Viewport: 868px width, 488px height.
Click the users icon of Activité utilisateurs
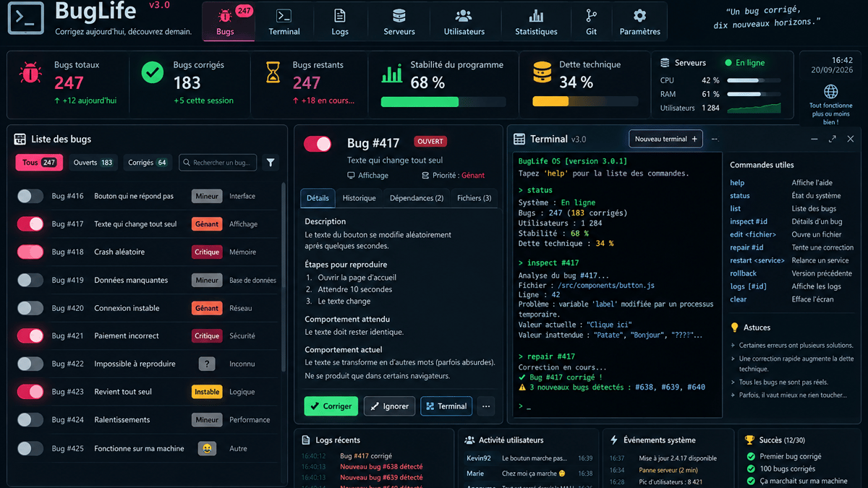[x=469, y=440]
